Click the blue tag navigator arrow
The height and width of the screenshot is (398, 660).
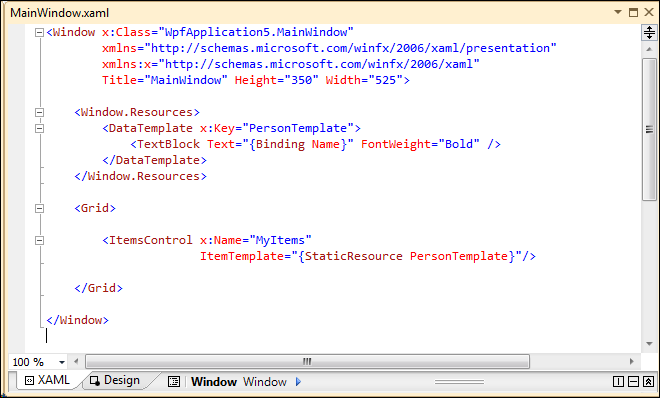click(x=298, y=382)
